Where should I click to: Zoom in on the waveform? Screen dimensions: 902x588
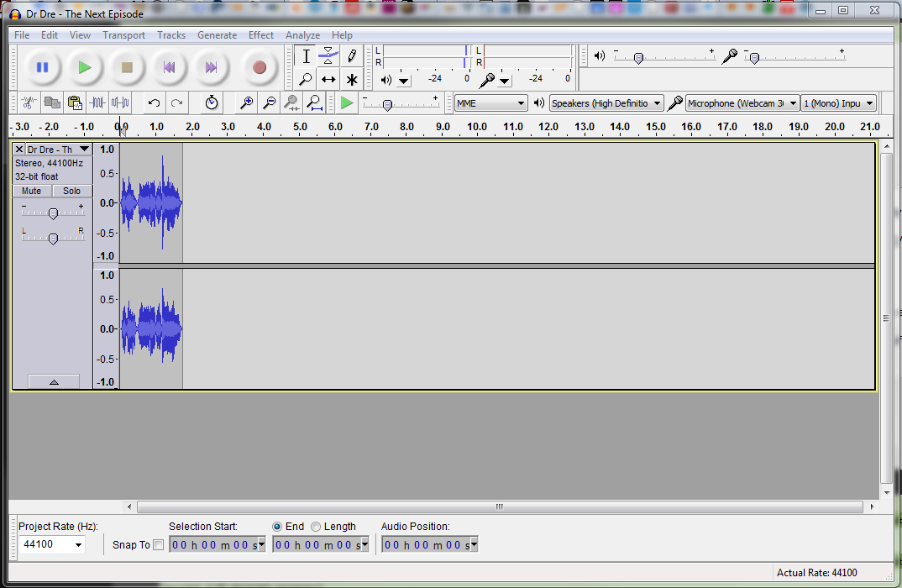click(x=246, y=103)
